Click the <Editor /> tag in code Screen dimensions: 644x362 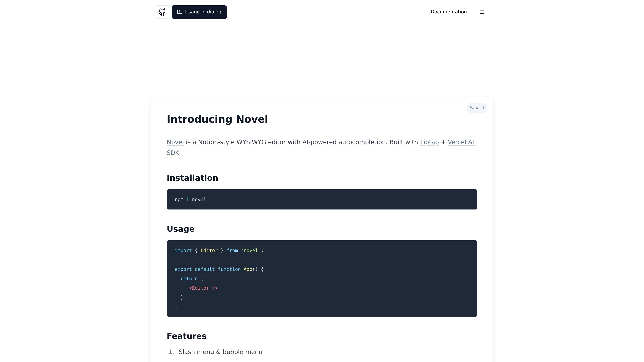203,288
